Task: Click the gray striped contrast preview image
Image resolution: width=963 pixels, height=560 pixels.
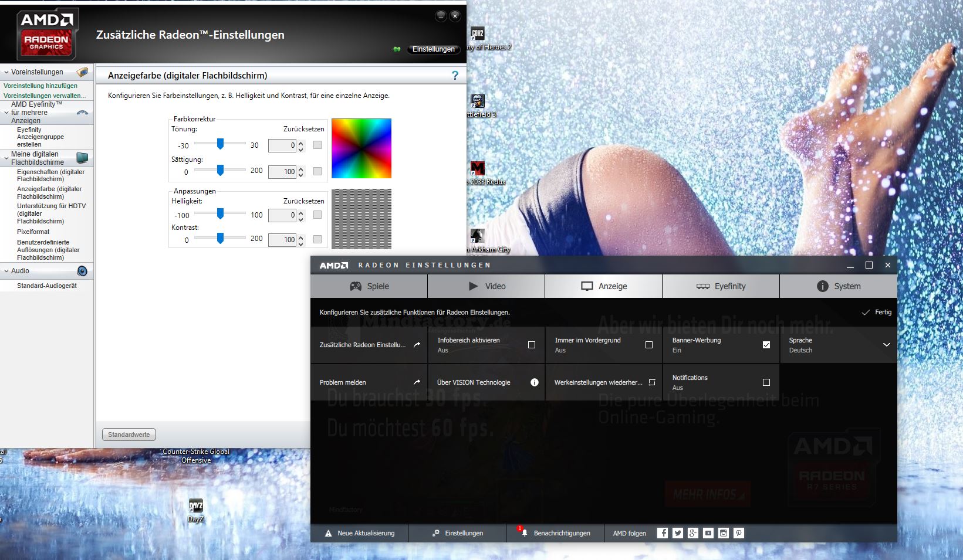Action: [361, 219]
